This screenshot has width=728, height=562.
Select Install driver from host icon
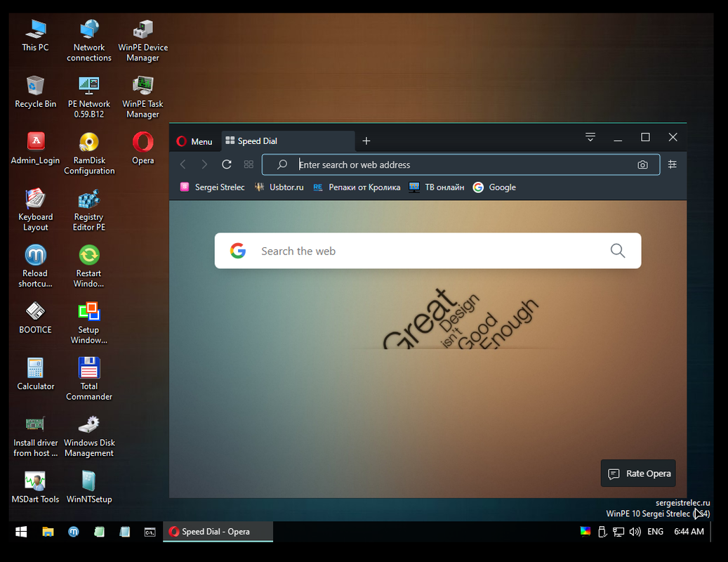tap(35, 436)
